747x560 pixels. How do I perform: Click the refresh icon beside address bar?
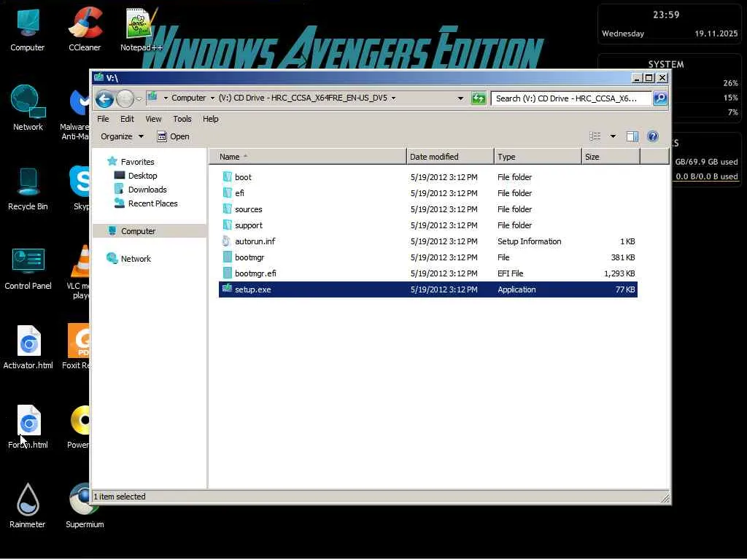tap(478, 98)
